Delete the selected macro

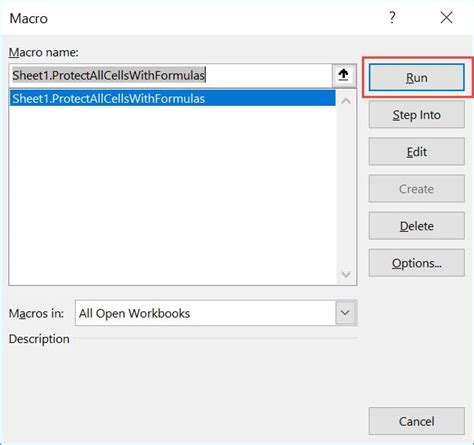click(417, 226)
